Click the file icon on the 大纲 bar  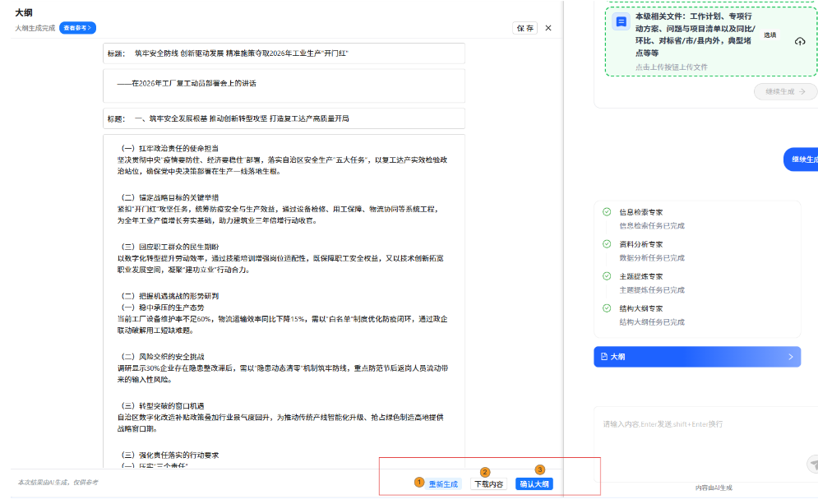click(x=603, y=357)
